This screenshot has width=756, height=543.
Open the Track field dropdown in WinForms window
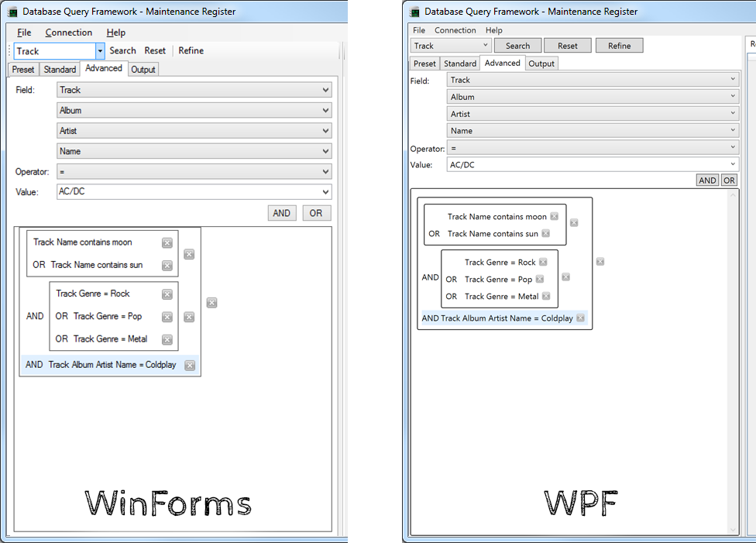[x=194, y=90]
